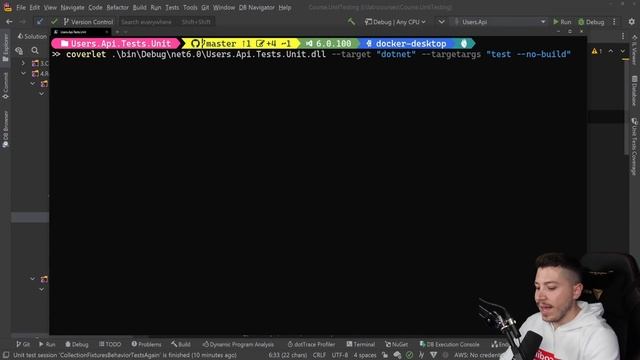Open the Git tool window at bottom
This screenshot has width=640, height=360.
click(23, 344)
